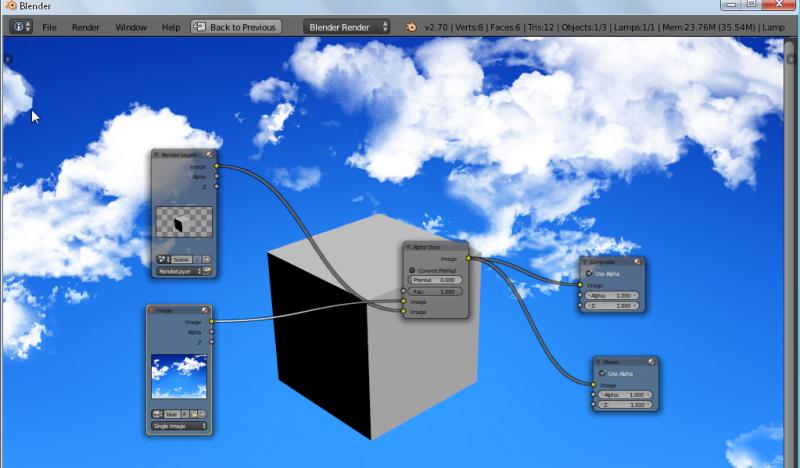This screenshot has width=800, height=468.
Task: Click Viewer node Z input socket
Action: click(593, 404)
